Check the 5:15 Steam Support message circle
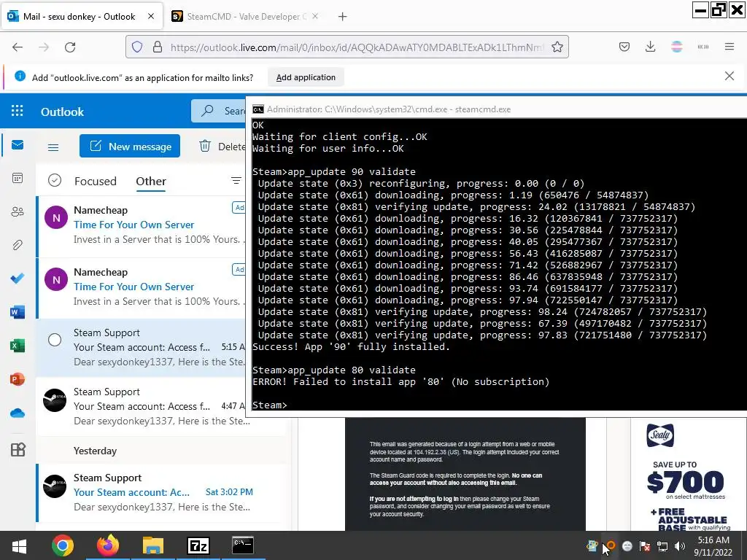The width and height of the screenshot is (747, 560). [x=55, y=340]
